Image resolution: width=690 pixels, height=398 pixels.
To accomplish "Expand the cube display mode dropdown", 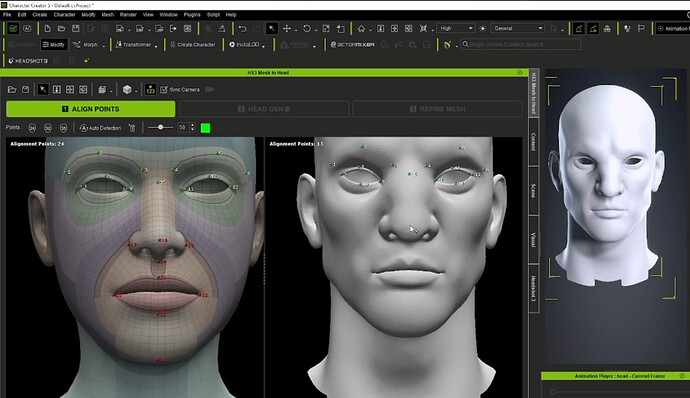I will (136, 91).
